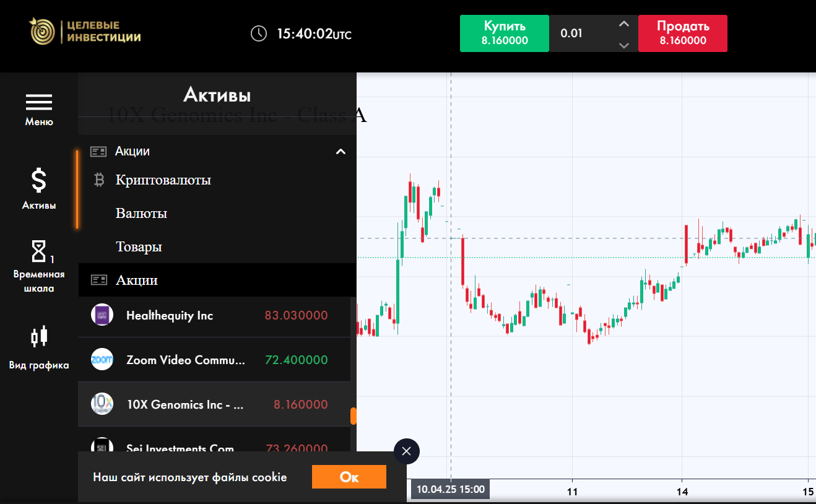Select the highlighted Акции category
Image resolution: width=816 pixels, height=504 pixels.
[217, 280]
